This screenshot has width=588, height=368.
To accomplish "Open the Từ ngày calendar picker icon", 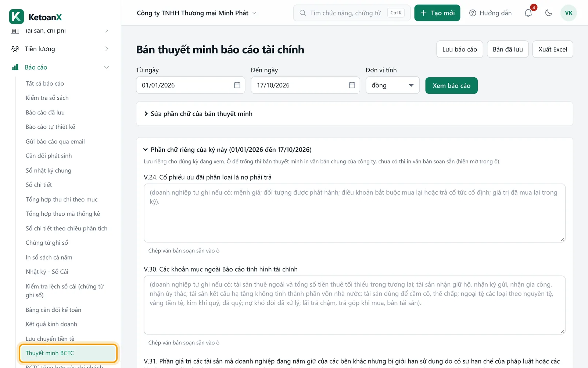I will 237,85.
